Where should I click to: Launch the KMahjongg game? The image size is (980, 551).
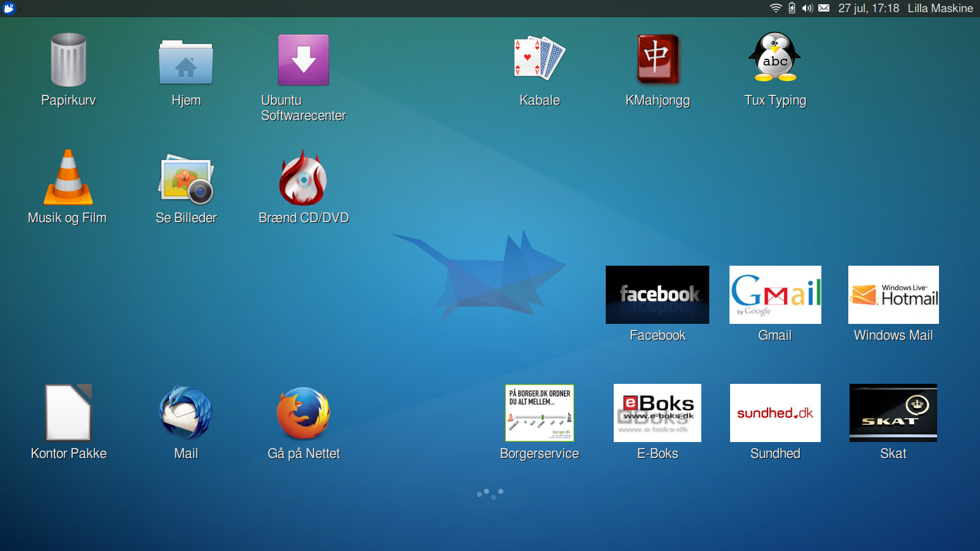point(657,59)
